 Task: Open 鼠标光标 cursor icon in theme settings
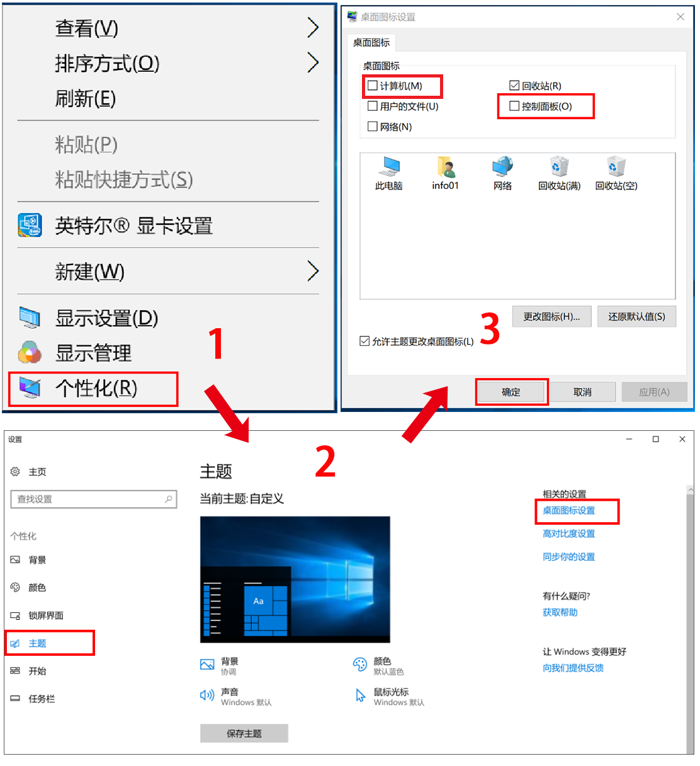pyautogui.click(x=360, y=695)
